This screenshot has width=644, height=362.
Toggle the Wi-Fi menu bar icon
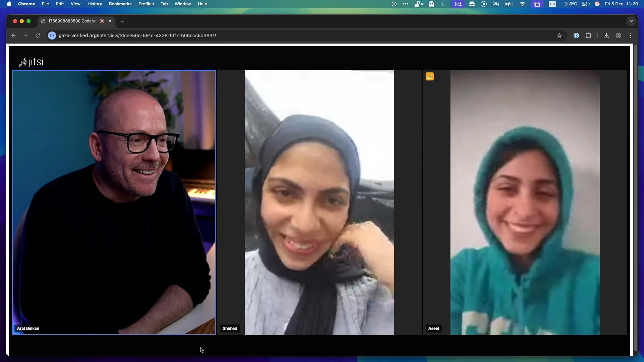tap(522, 4)
